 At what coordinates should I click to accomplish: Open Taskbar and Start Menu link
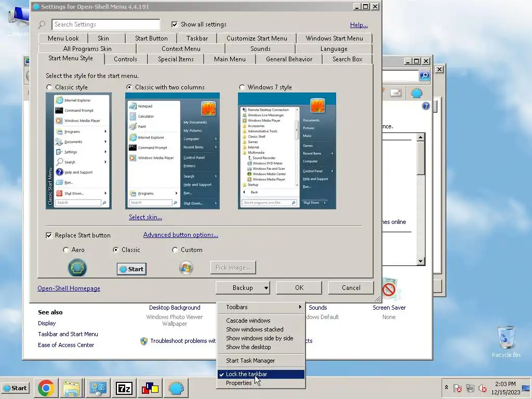pos(68,334)
